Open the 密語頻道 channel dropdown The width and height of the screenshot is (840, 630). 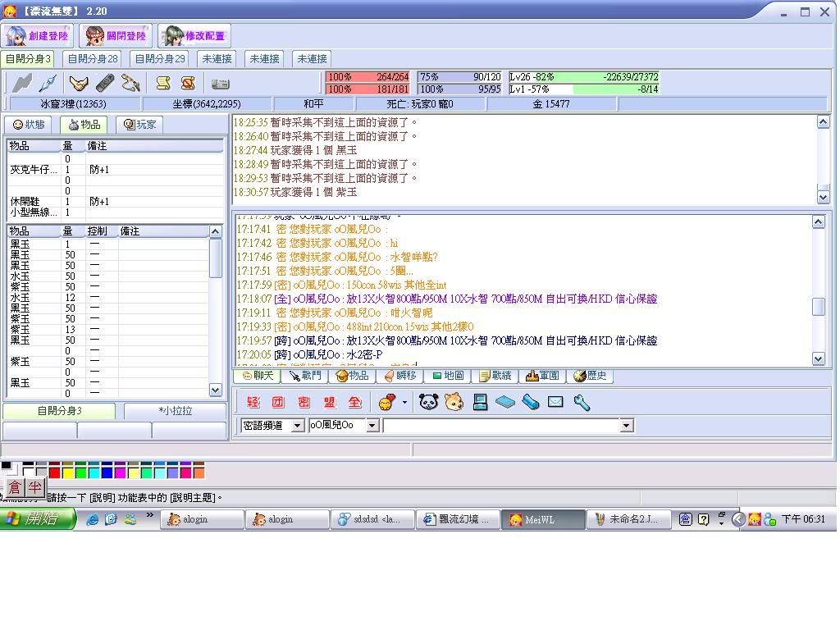(297, 425)
